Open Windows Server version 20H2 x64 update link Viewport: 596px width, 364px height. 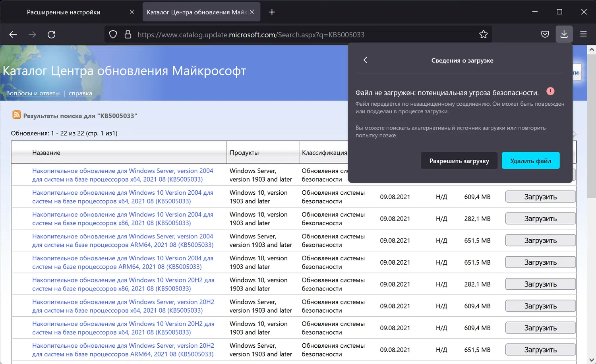click(x=123, y=306)
